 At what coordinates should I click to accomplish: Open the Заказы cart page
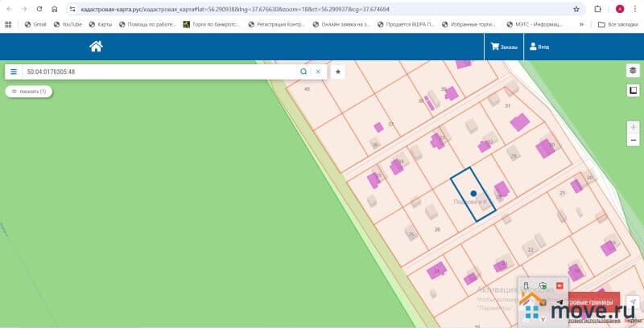coord(503,47)
